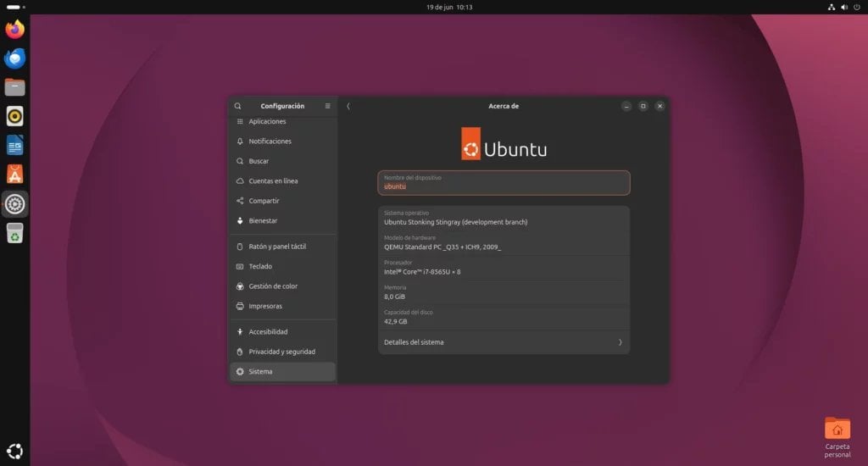Viewport: 868px width, 466px height.
Task: Click the search icon in Configuración
Action: 237,106
